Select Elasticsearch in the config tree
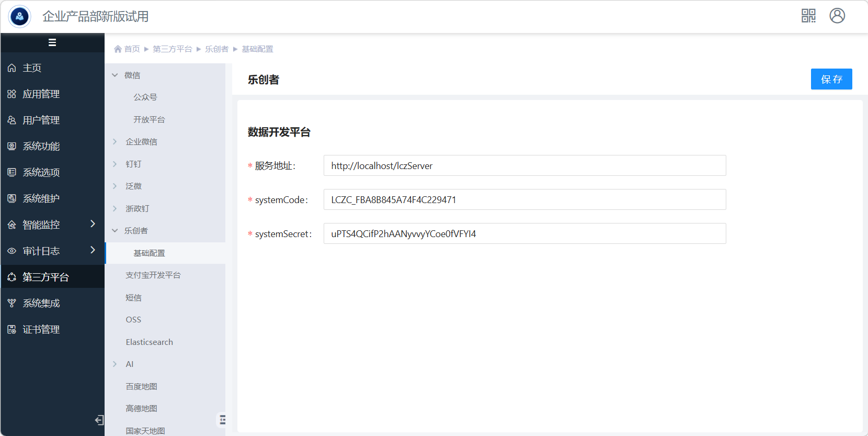This screenshot has height=436, width=868. click(x=149, y=342)
